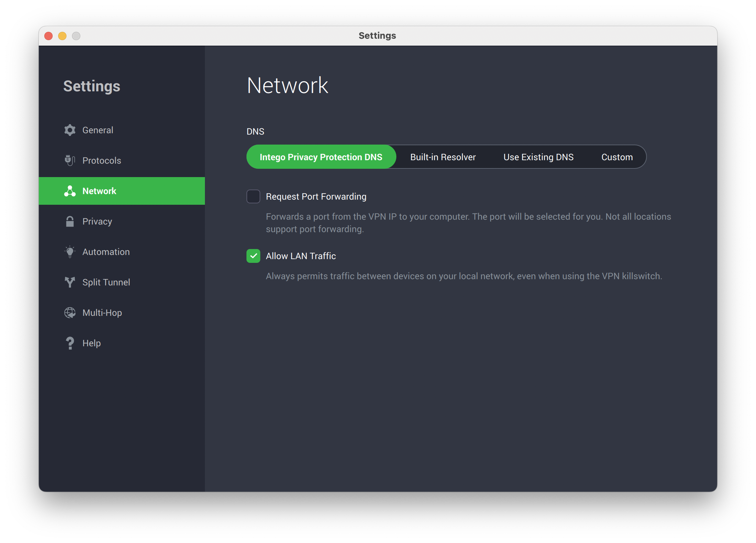Screen dimensions: 756x543
Task: Click the Multi-Hop globe icon
Action: [70, 313]
